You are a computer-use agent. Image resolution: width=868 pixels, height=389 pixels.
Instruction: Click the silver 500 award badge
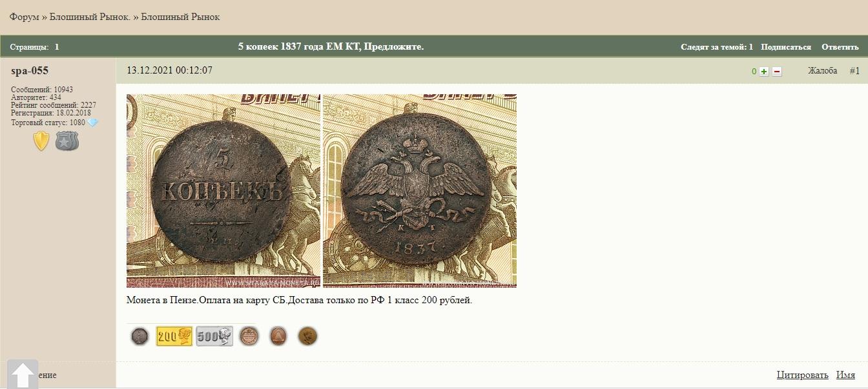(x=214, y=336)
